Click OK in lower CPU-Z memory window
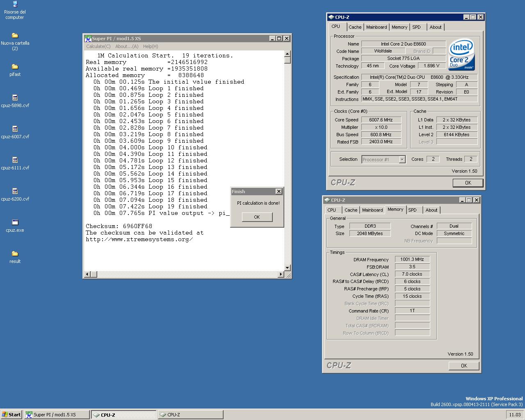This screenshot has width=525, height=420. (x=464, y=366)
